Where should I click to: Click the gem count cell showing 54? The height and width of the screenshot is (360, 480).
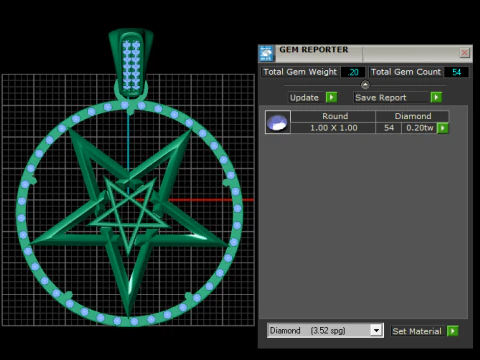point(389,128)
